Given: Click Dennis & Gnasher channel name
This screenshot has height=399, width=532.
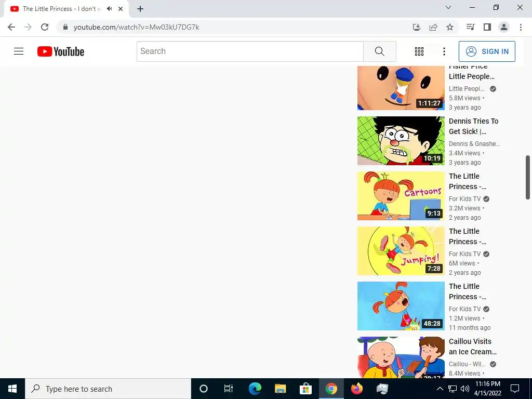Looking at the screenshot, I should [474, 143].
